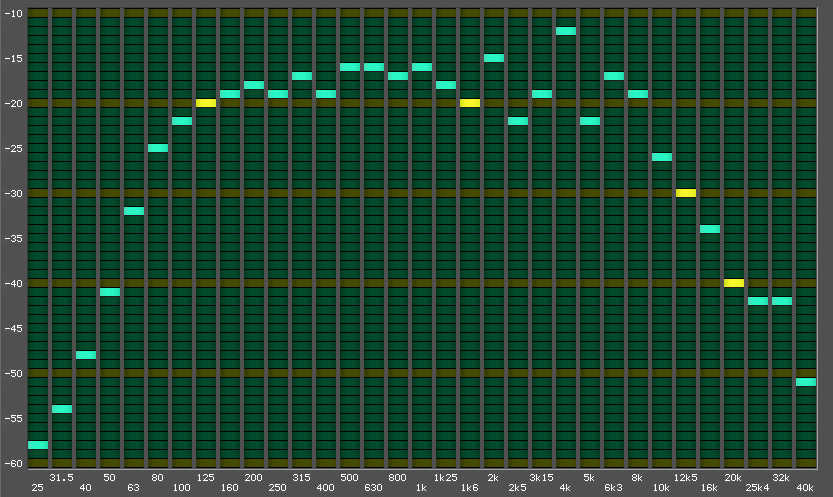833x497 pixels.
Task: Click the "12k5" frequency label
Action: coord(685,477)
